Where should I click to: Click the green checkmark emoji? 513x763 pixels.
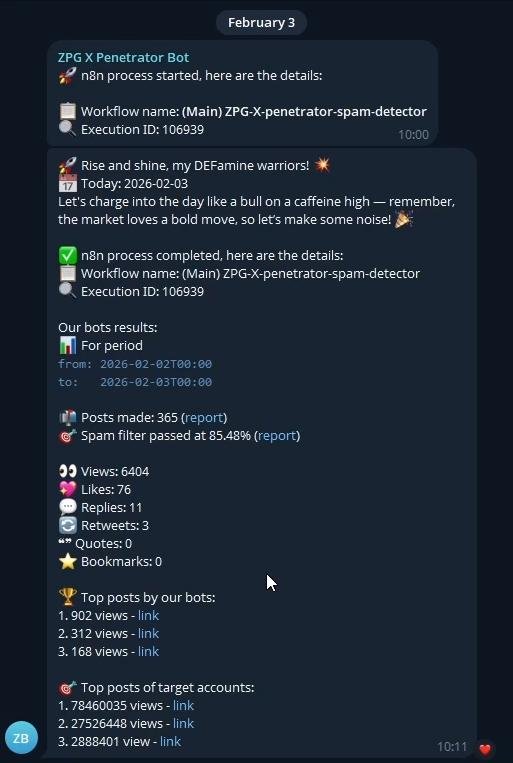pos(68,255)
